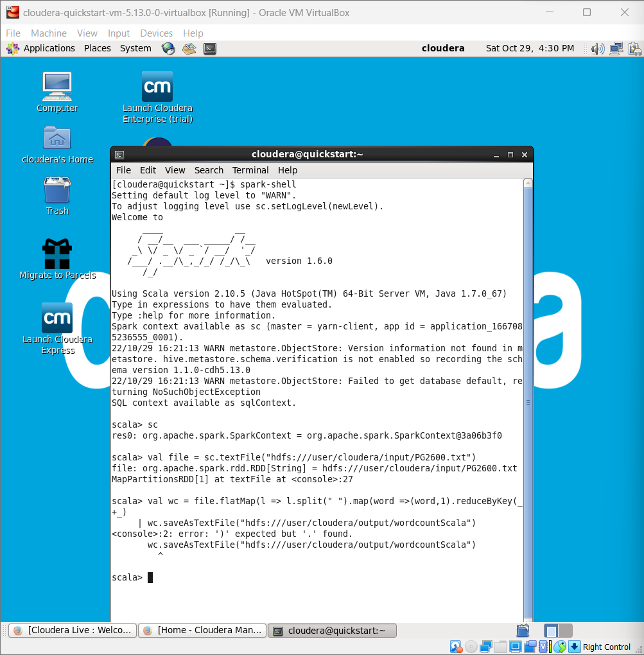Open the network connection icon in panel
This screenshot has height=655, width=644.
[x=616, y=48]
